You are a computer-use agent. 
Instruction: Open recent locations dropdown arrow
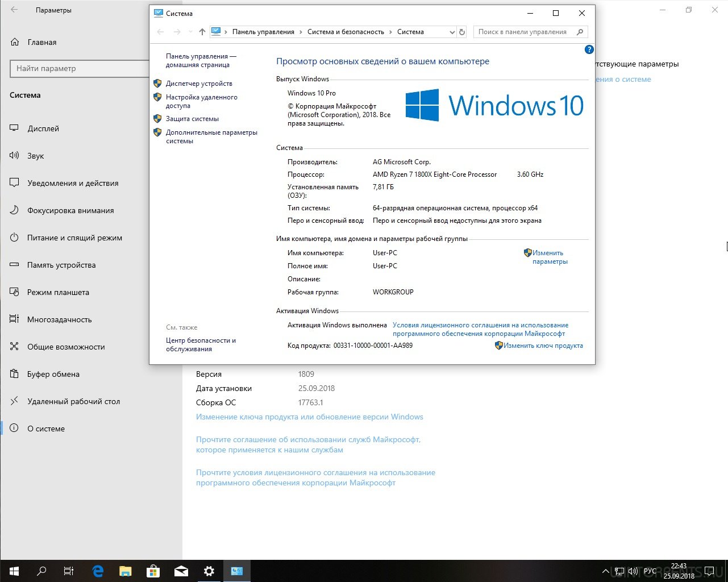tap(190, 32)
